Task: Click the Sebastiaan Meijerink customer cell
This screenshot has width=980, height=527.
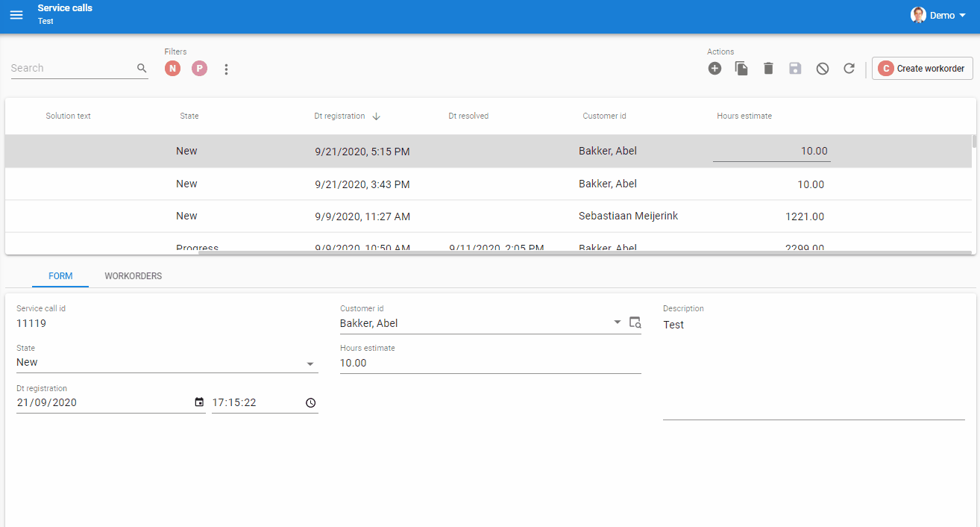Action: [x=628, y=216]
